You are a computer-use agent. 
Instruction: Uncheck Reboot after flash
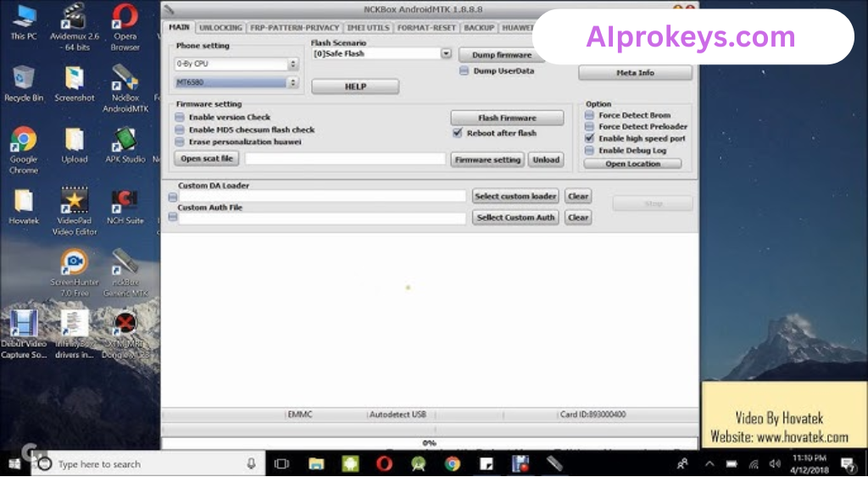coord(457,133)
